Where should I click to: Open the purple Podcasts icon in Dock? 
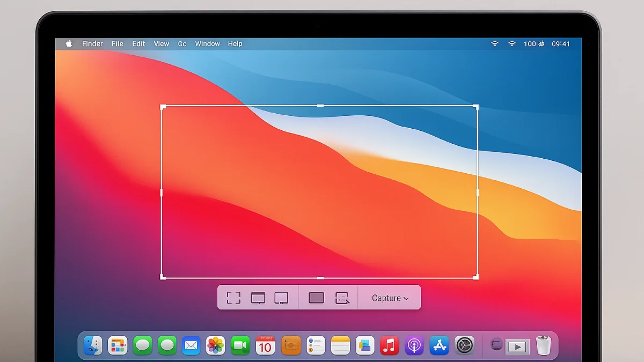[414, 345]
